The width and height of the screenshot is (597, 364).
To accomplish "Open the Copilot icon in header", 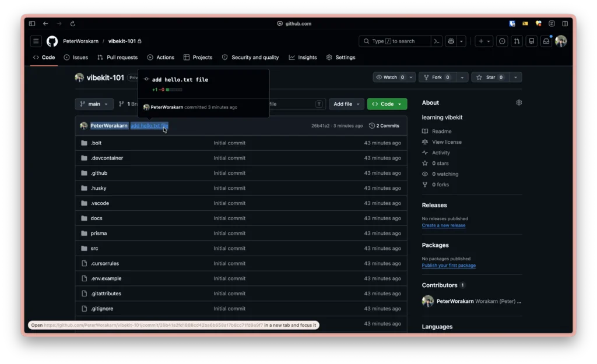I will 451,41.
